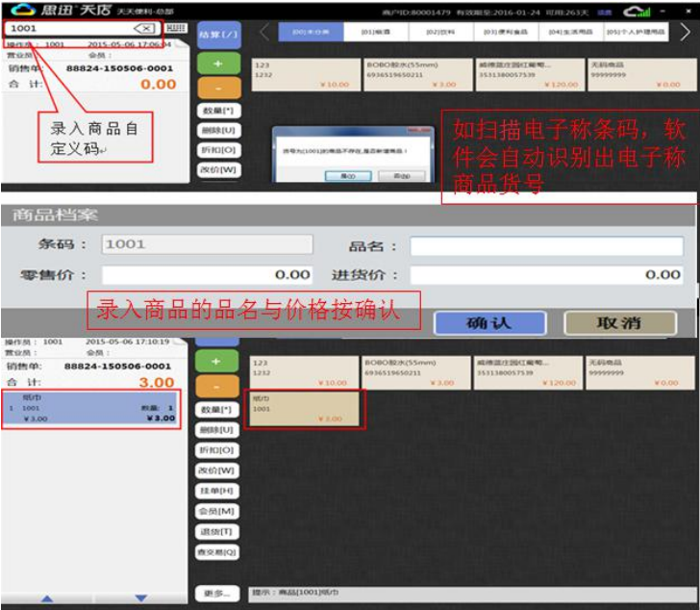Go to previous product categories with left chevron
700x610 pixels.
(264, 32)
